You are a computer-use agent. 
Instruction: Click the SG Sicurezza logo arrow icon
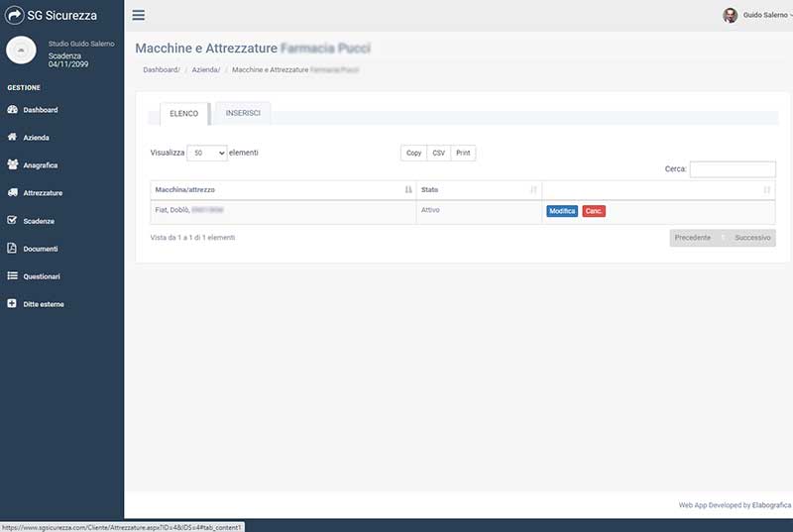pos(14,15)
